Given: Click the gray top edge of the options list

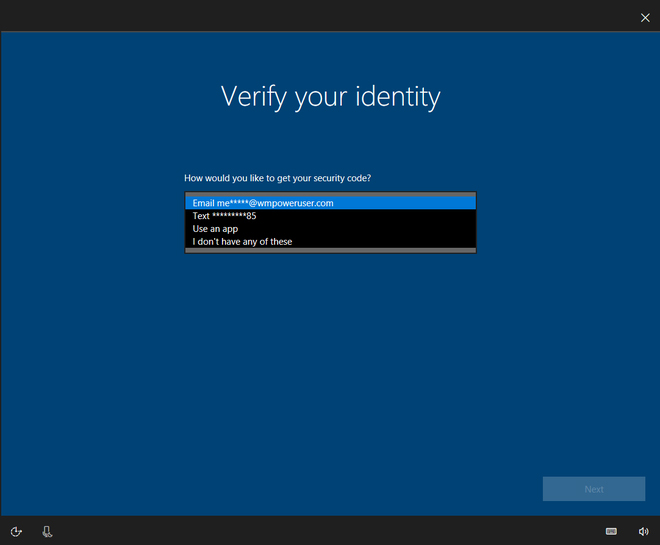Looking at the screenshot, I should (x=330, y=193).
